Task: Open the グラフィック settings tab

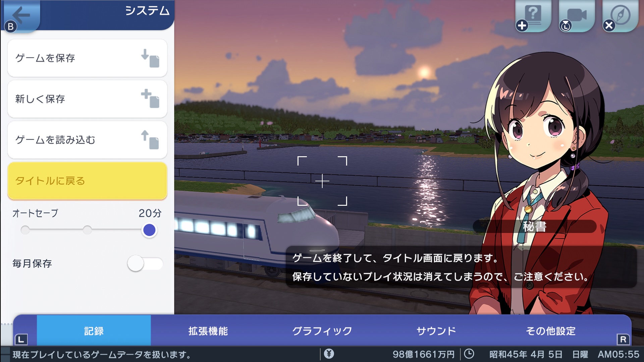Action: click(323, 330)
